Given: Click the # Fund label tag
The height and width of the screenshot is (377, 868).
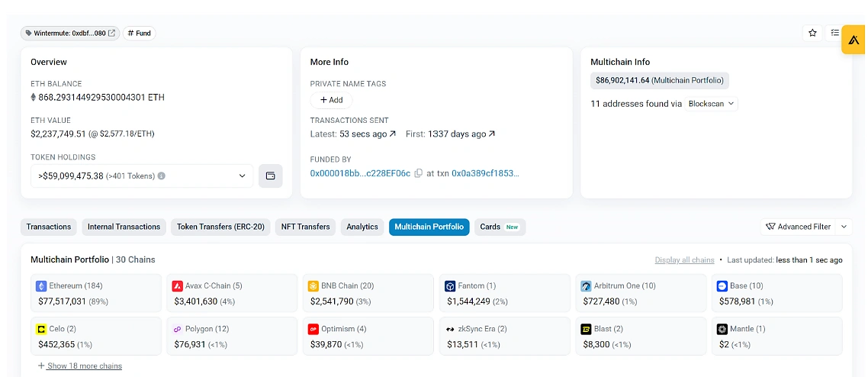Looking at the screenshot, I should (139, 34).
